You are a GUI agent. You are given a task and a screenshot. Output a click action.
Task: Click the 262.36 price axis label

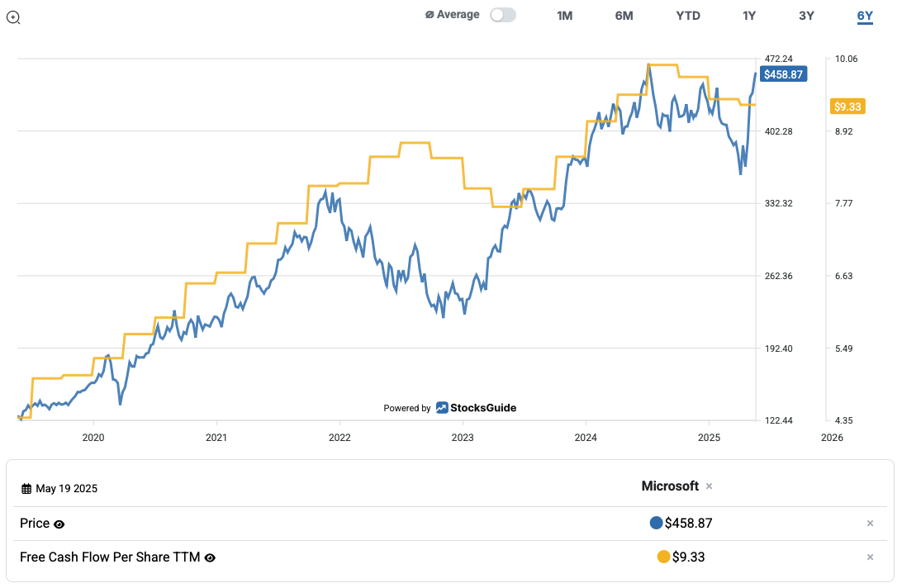pyautogui.click(x=778, y=276)
